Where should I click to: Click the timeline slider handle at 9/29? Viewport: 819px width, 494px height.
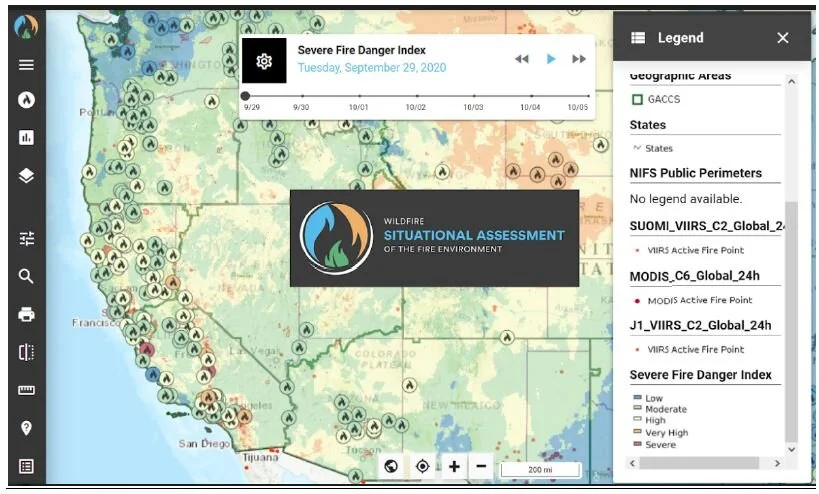click(245, 96)
